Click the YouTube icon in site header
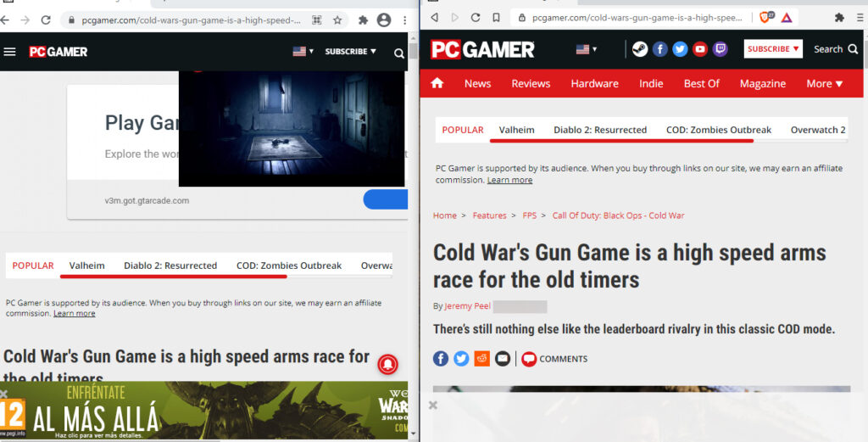Viewport: 868px width, 442px height. pyautogui.click(x=700, y=49)
